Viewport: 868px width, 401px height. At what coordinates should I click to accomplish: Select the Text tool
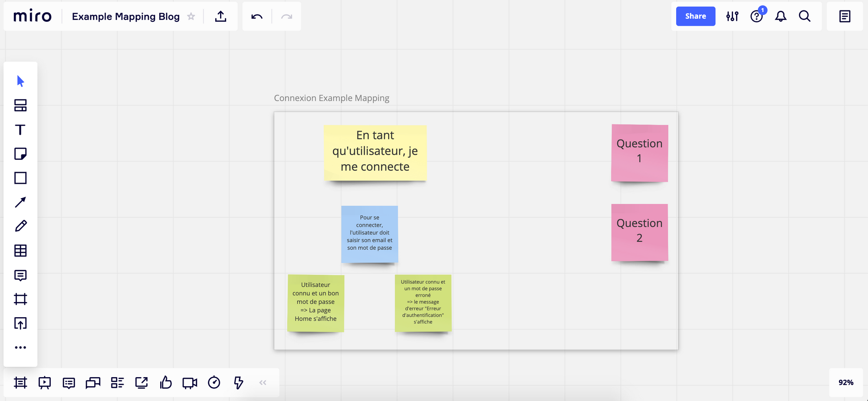(20, 129)
